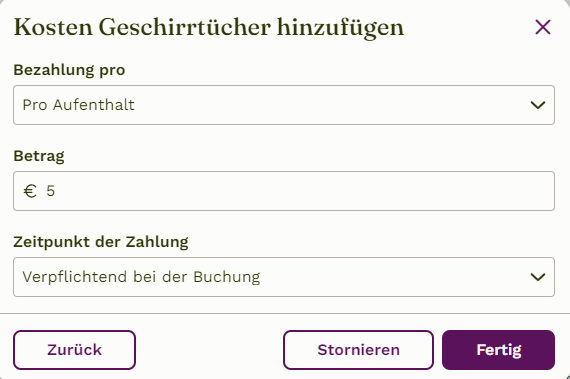The image size is (570, 379).
Task: Click the chevron arrow beside Pro Aufenthalt
Action: click(x=538, y=105)
